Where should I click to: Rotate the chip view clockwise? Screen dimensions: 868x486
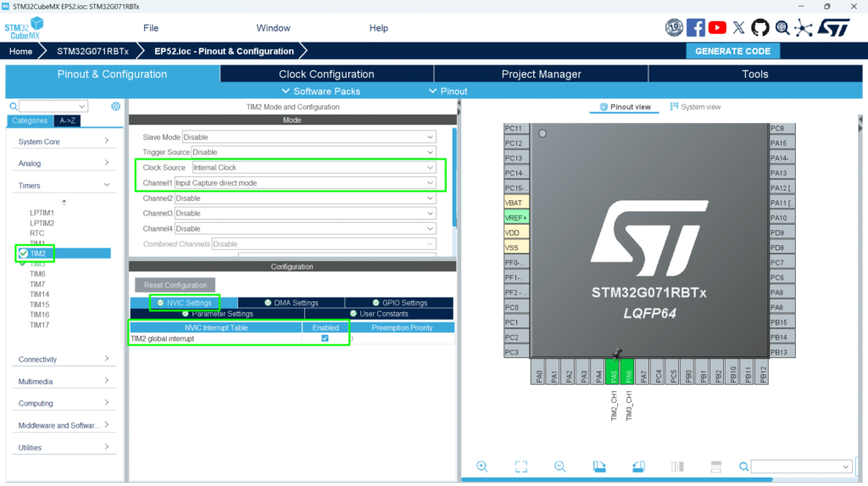[599, 466]
